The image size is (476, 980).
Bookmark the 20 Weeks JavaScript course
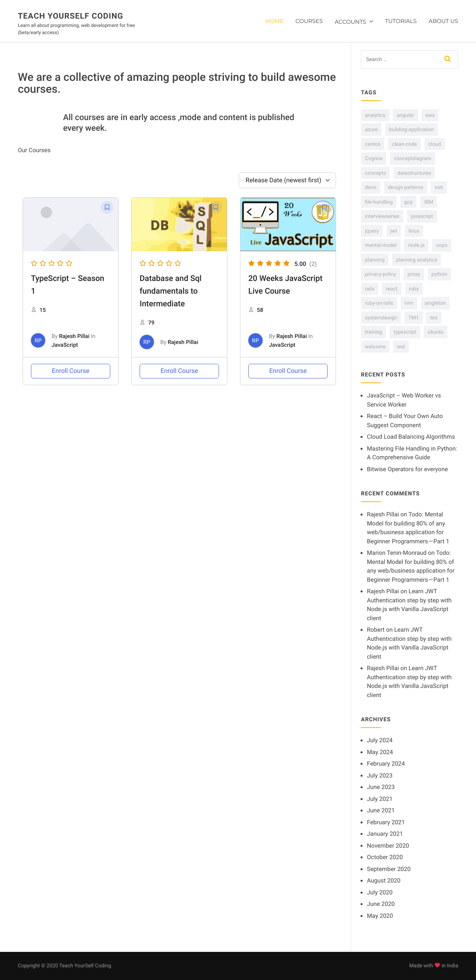[324, 207]
